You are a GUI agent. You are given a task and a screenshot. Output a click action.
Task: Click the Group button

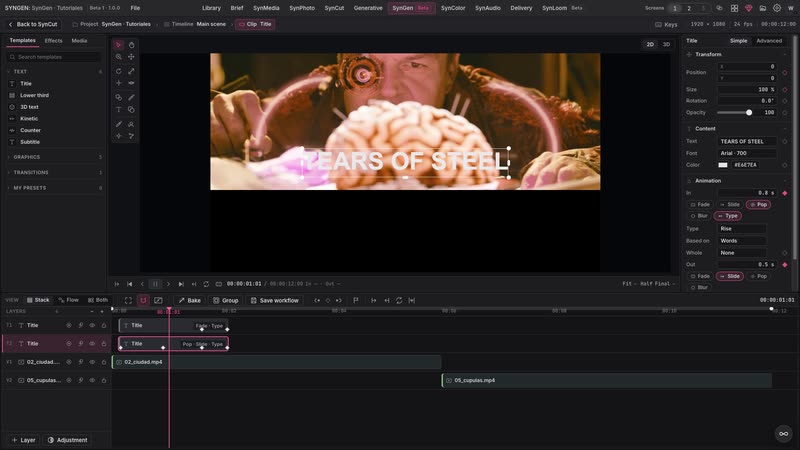point(226,301)
